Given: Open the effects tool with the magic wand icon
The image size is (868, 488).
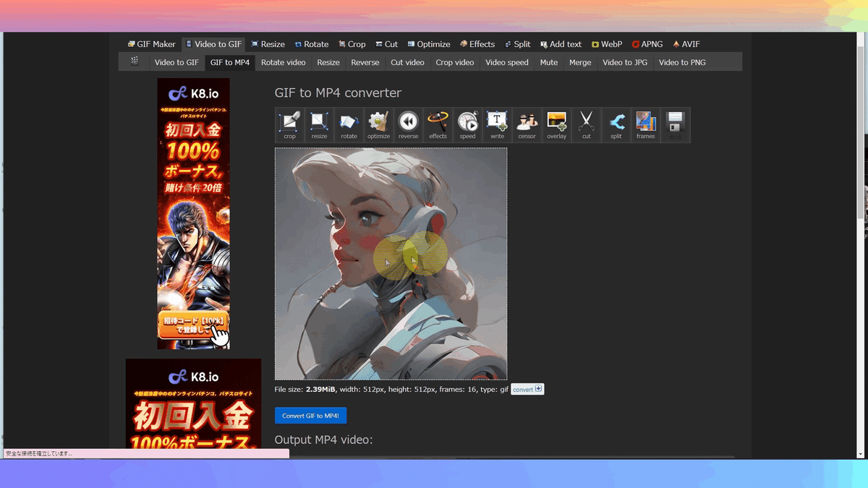Looking at the screenshot, I should (438, 125).
